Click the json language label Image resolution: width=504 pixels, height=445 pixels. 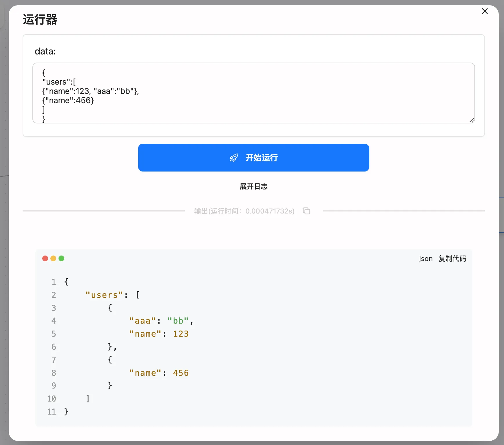click(426, 258)
